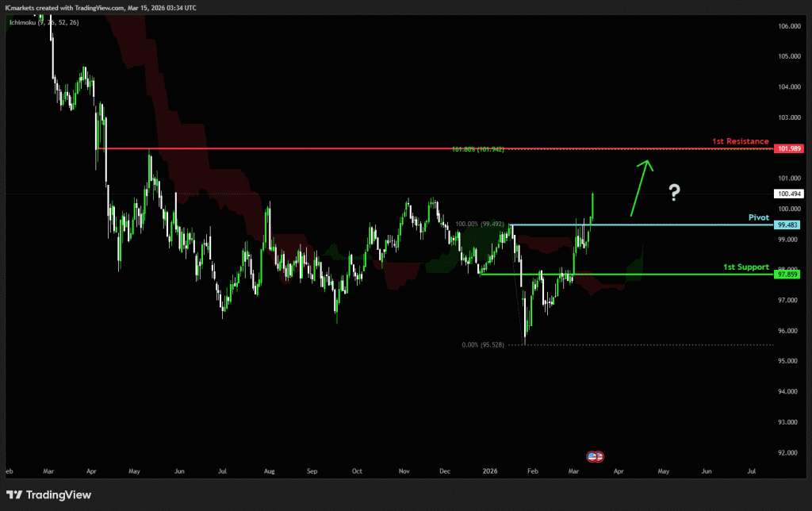The height and width of the screenshot is (511, 812).
Task: Click the green upward projection arrow
Action: click(641, 187)
